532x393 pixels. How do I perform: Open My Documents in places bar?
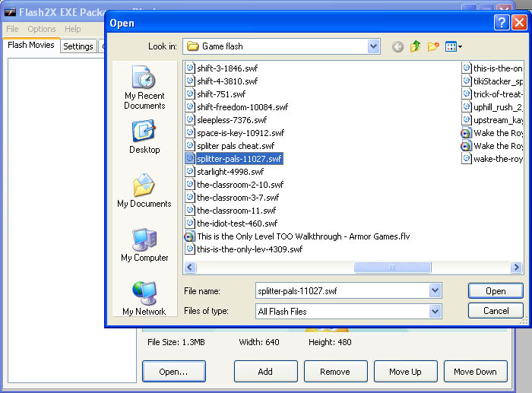point(144,190)
